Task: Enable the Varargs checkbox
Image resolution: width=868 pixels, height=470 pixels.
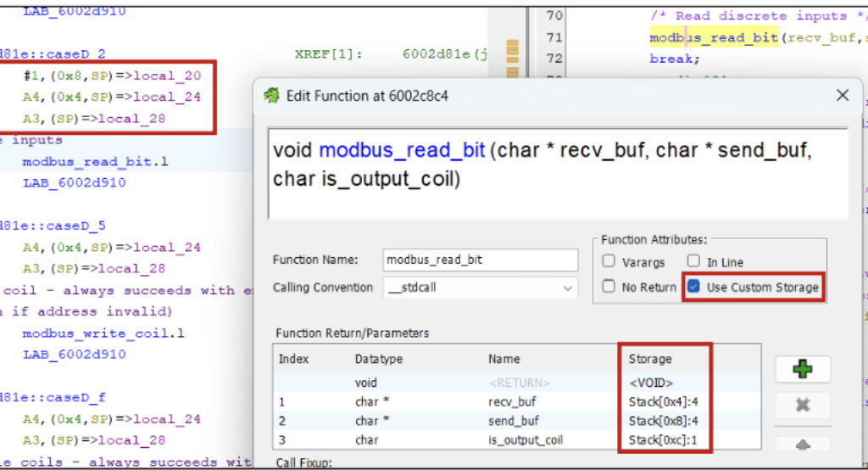Action: pyautogui.click(x=609, y=262)
